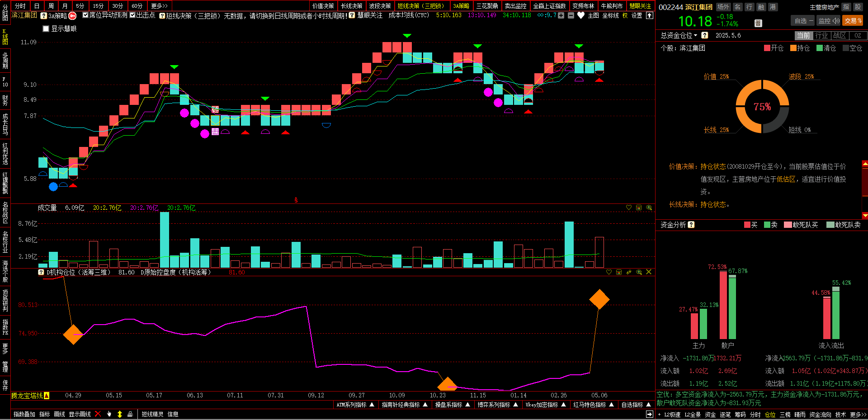
Task: Open the help icon beside 资金分析
Action: pyautogui.click(x=691, y=225)
